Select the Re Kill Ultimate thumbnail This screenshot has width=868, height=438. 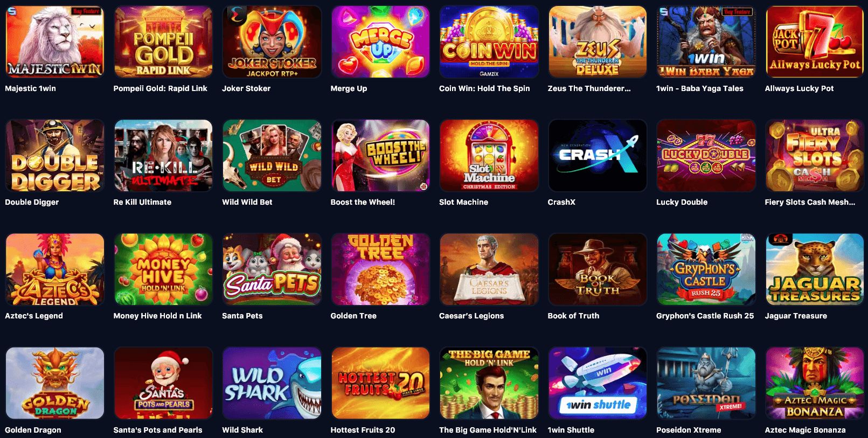click(163, 155)
